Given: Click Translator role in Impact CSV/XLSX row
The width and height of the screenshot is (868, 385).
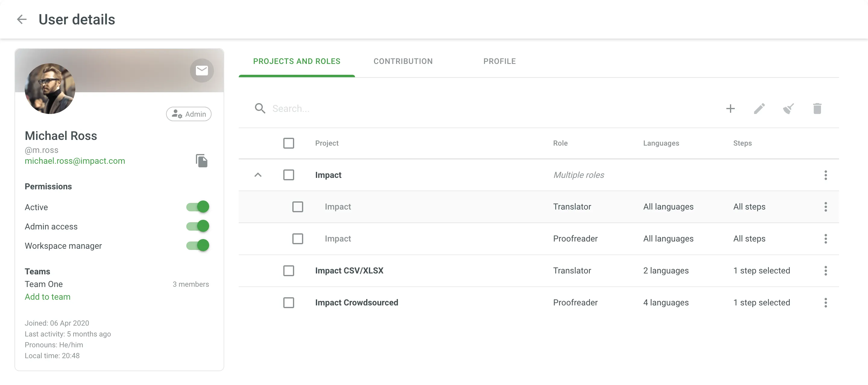Looking at the screenshot, I should 572,271.
